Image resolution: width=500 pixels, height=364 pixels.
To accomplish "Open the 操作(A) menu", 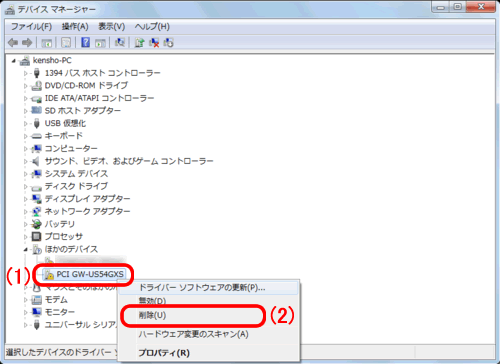I will click(x=75, y=26).
